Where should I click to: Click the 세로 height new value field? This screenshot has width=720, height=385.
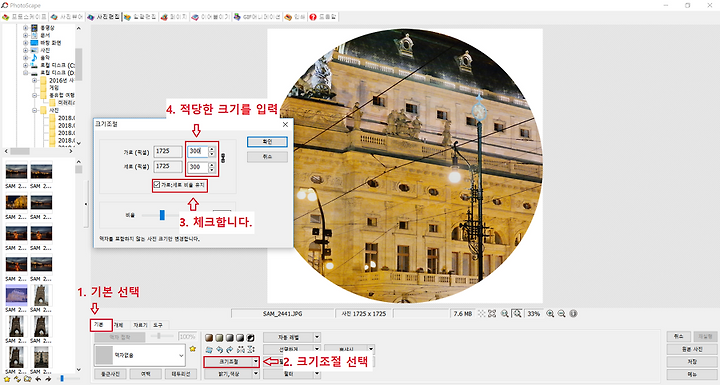[x=198, y=167]
